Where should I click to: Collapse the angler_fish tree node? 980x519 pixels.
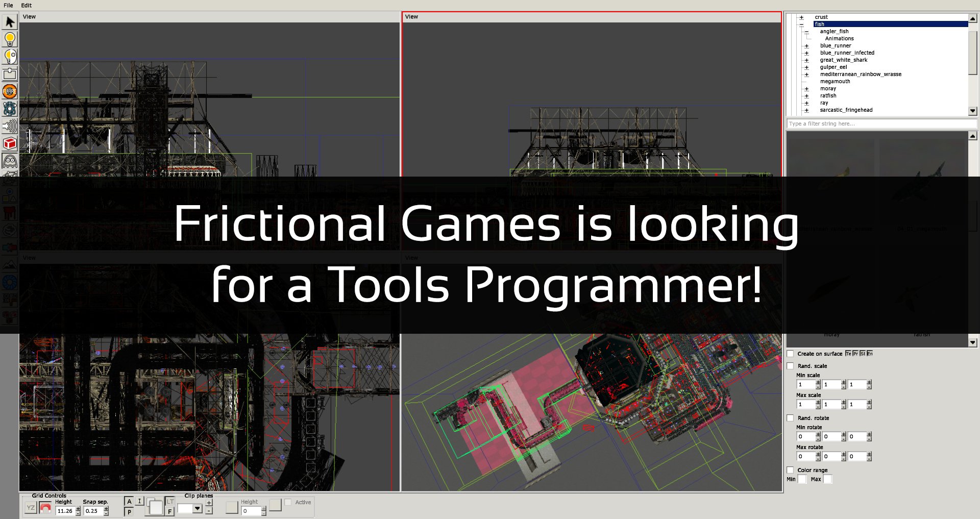[806, 32]
